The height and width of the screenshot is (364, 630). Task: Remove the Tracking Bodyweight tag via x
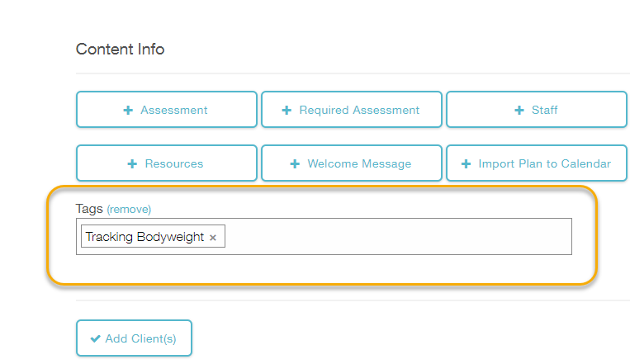(x=213, y=238)
